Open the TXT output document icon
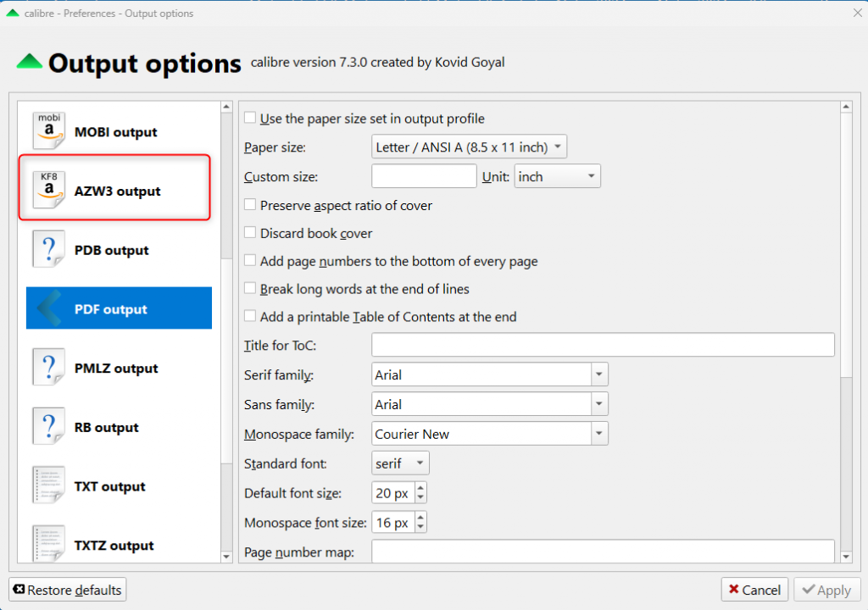Screen dimensions: 868x610 (48, 486)
